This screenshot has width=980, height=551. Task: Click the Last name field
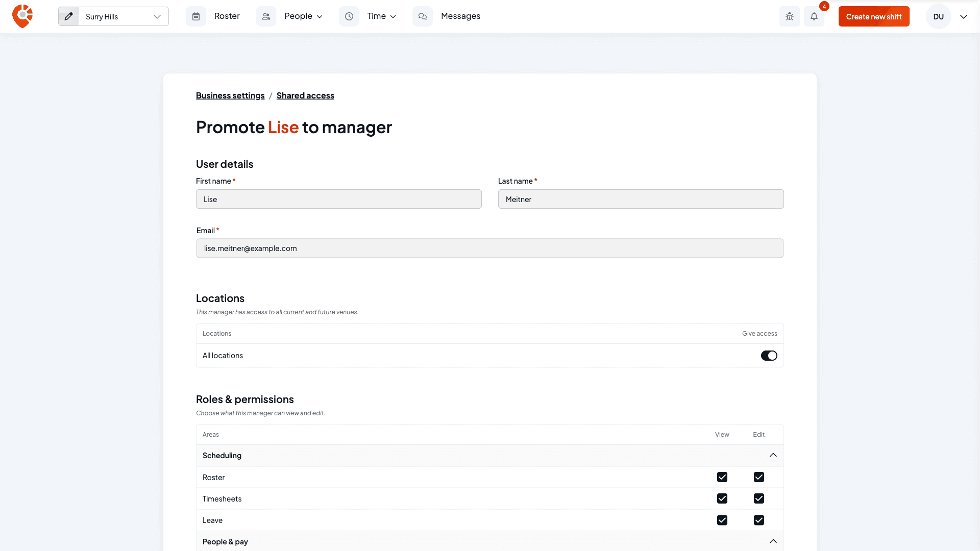click(x=641, y=199)
